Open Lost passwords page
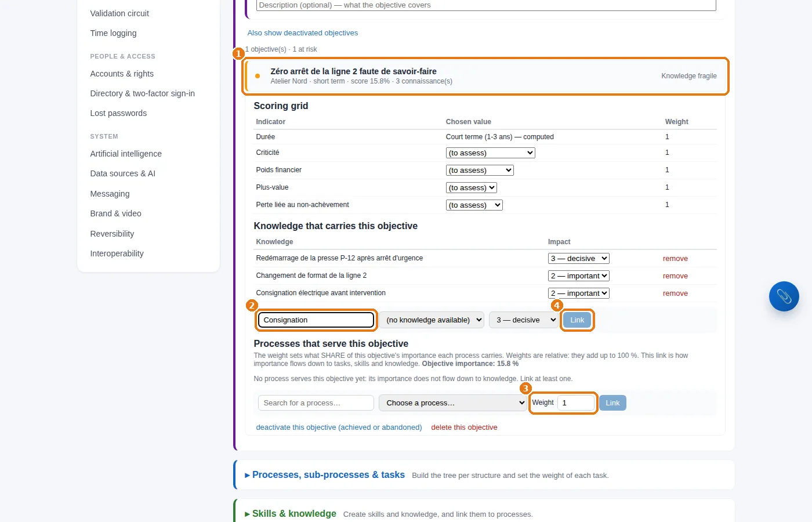 118,113
